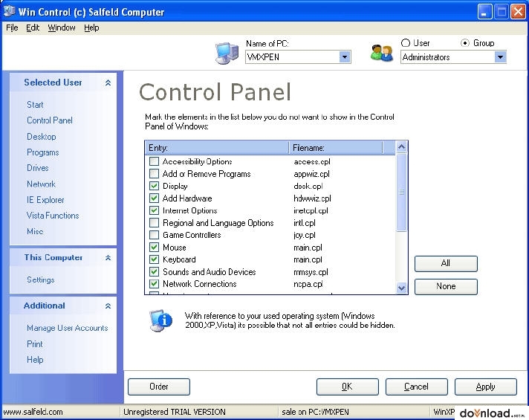
Task: Click the access.cpl filename cell
Action: [312, 162]
